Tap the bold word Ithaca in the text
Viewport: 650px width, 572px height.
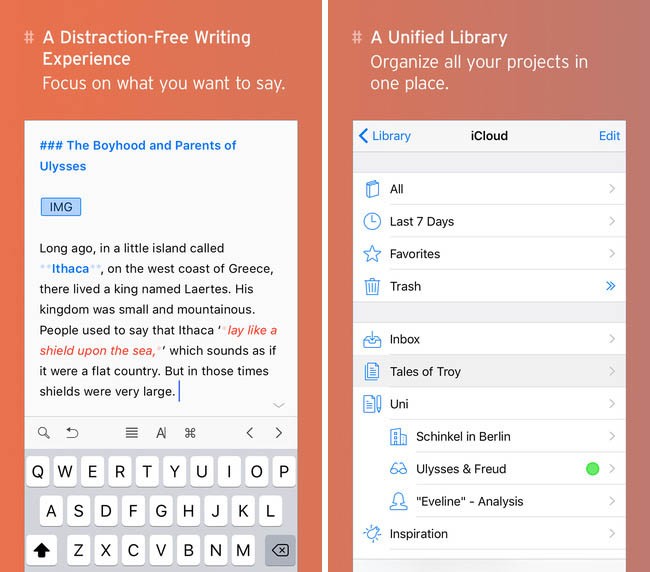coord(70,269)
